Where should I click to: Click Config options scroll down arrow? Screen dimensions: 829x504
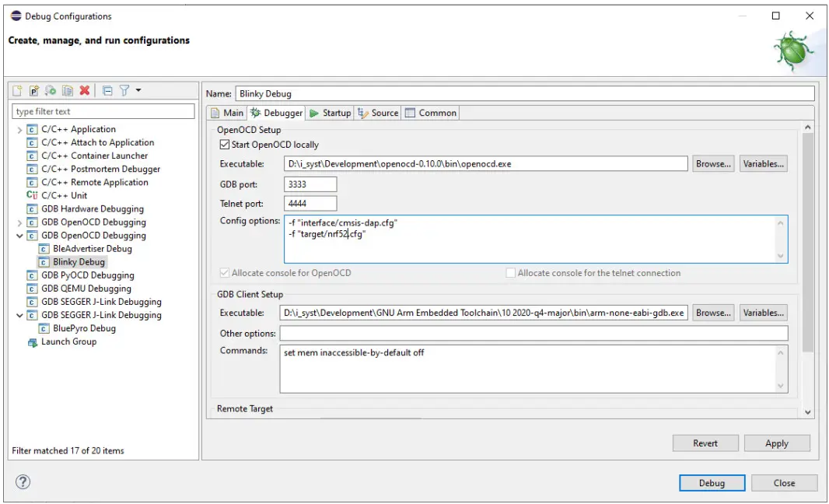click(780, 256)
